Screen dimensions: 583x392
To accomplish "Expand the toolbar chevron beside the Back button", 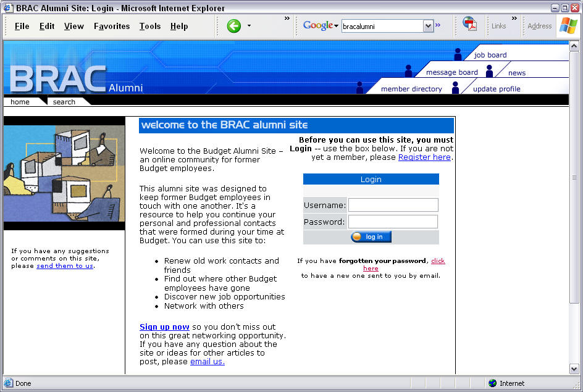I will [x=287, y=18].
